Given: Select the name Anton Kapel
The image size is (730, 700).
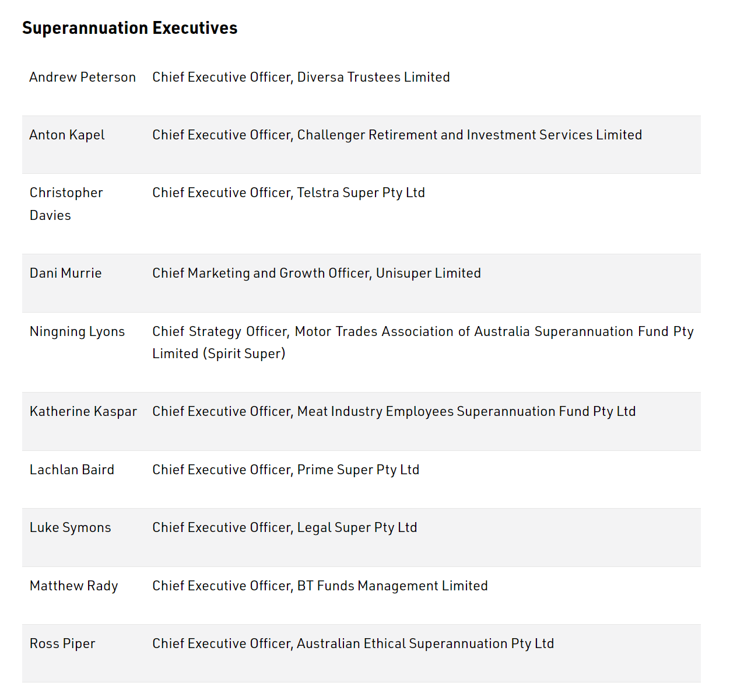Looking at the screenshot, I should (x=67, y=135).
